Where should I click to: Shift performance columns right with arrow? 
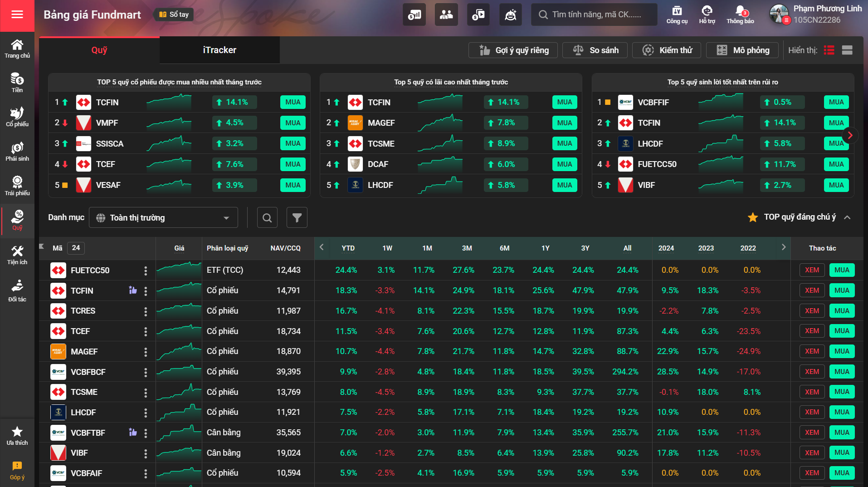click(x=784, y=247)
